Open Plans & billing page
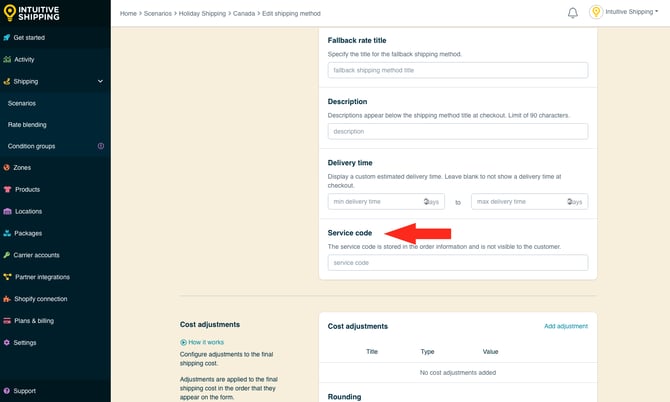Image resolution: width=670 pixels, height=402 pixels. click(34, 321)
